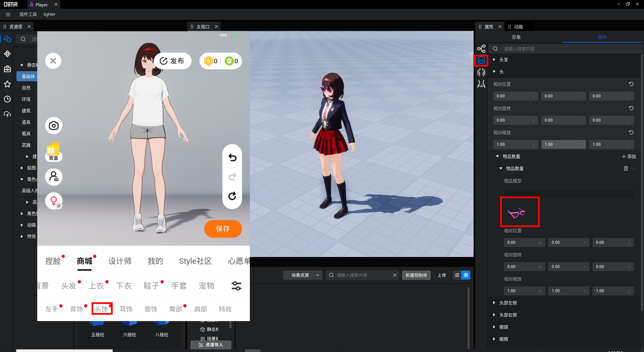Select the node graph icon in the properties sidebar
This screenshot has height=352, width=644.
(481, 49)
